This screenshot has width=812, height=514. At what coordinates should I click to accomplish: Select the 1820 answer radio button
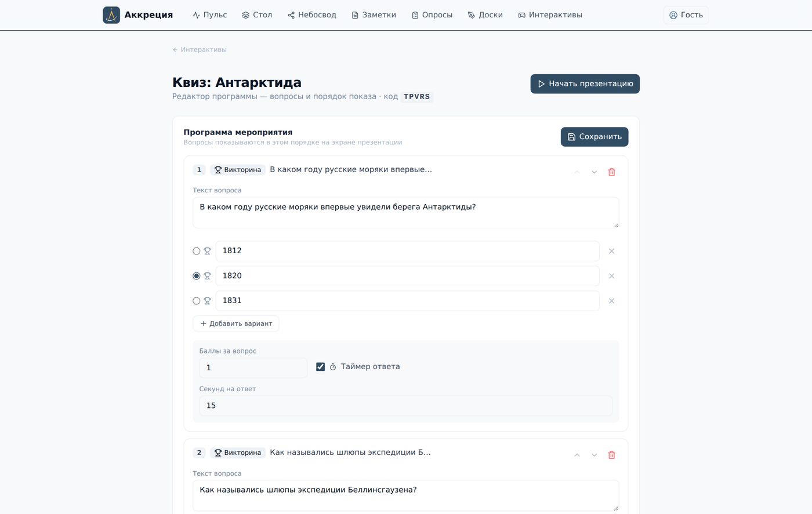click(197, 276)
